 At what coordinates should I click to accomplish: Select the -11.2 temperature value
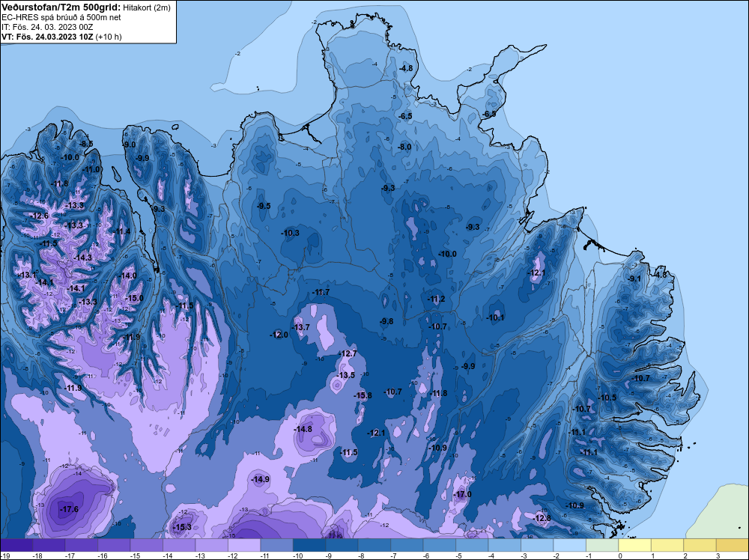(436, 299)
